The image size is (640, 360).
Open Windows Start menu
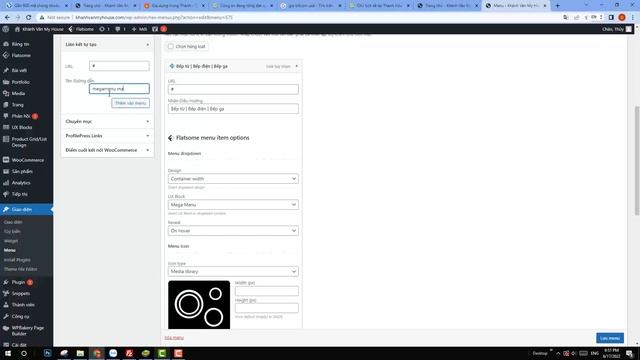click(8, 353)
